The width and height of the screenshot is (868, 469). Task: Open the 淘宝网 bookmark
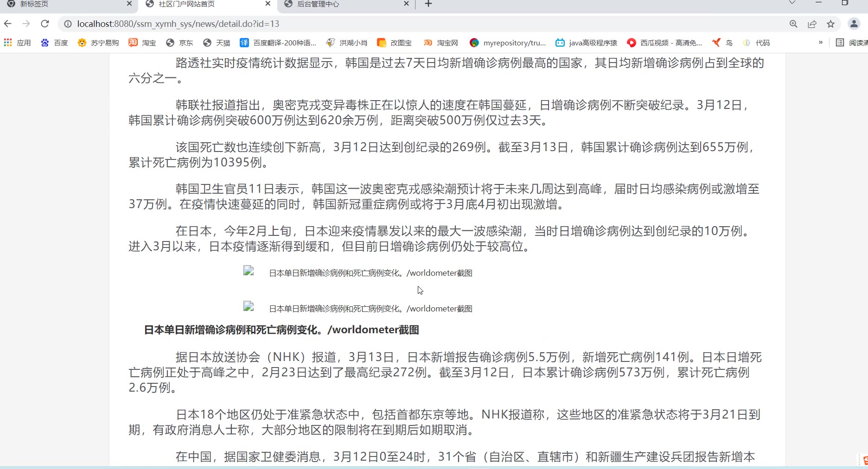[440, 43]
